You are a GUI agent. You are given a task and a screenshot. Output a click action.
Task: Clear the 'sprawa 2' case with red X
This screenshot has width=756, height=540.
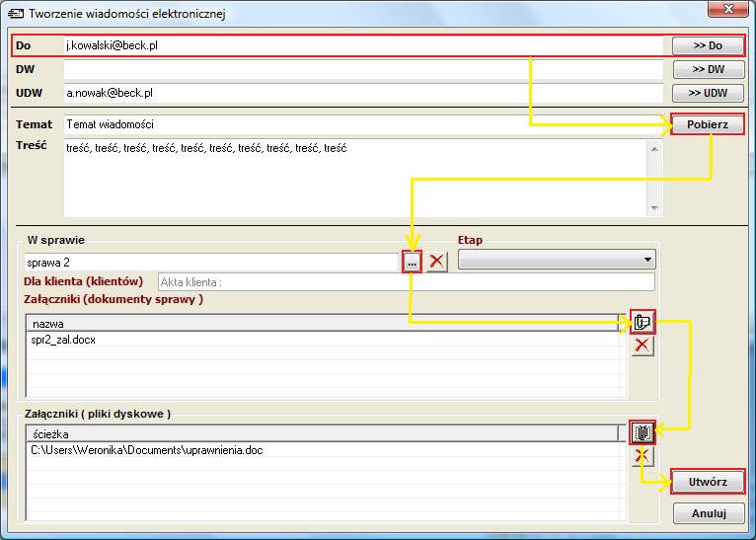coord(437,262)
